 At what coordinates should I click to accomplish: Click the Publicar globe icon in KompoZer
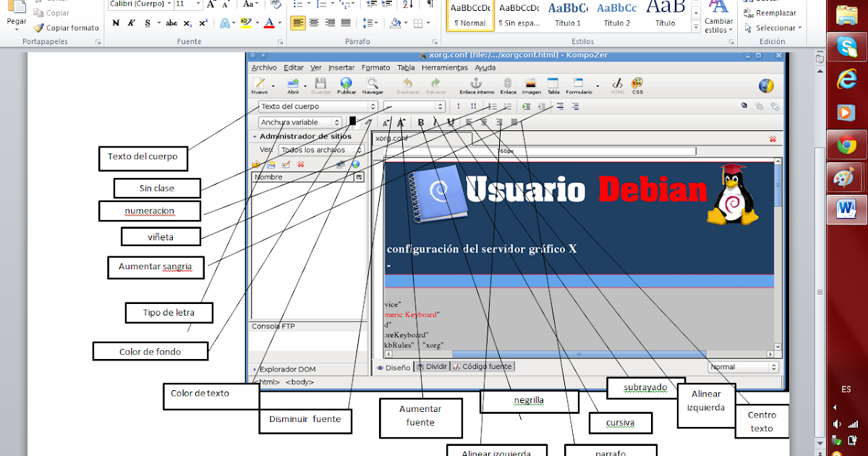point(346,86)
